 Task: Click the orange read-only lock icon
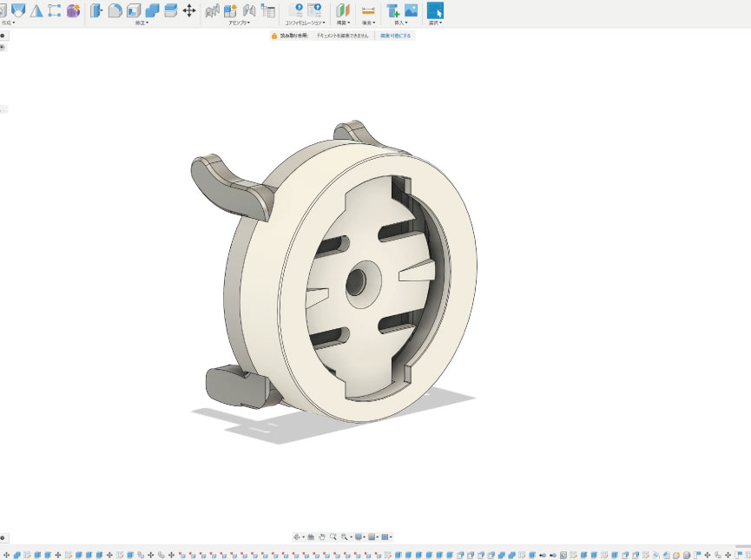[x=273, y=36]
